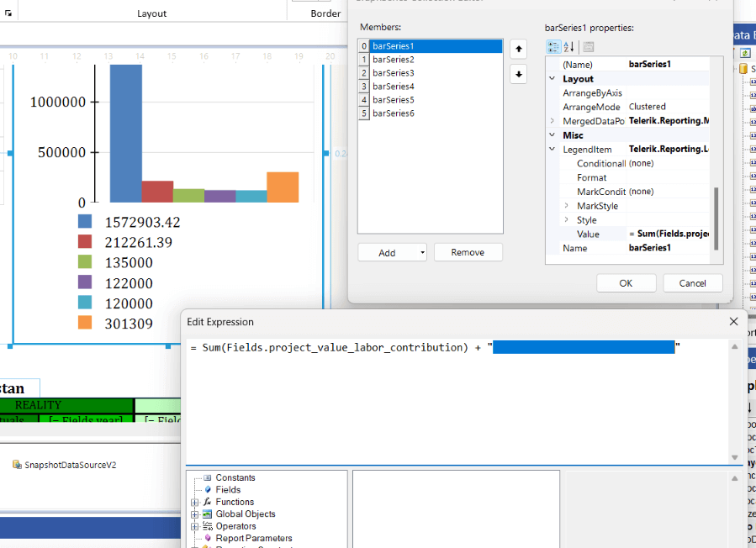Click the Functions node icon in Edit Expression
This screenshot has width=756, height=548.
208,502
